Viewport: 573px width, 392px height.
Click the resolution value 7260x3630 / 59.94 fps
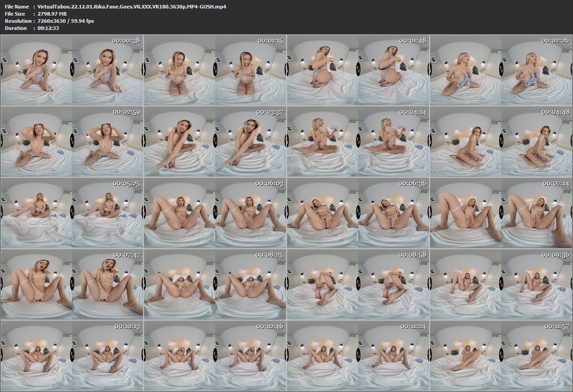(x=66, y=21)
